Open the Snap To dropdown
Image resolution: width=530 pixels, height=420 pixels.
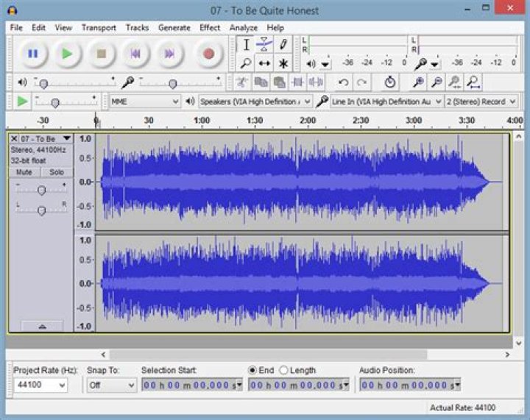(112, 385)
